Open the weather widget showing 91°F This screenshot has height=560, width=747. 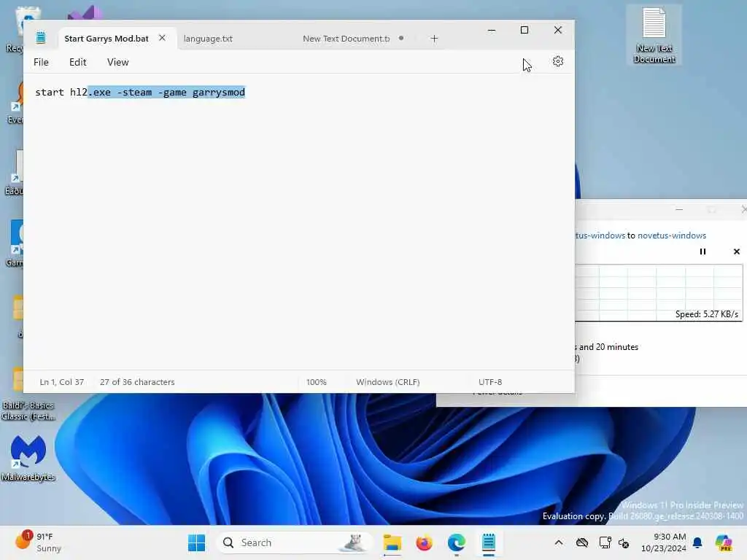point(38,542)
